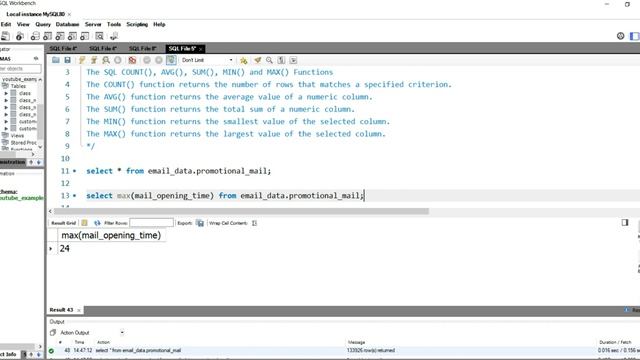The width and height of the screenshot is (640, 360).
Task: Switch to the Administration tab
Action: coord(12,162)
